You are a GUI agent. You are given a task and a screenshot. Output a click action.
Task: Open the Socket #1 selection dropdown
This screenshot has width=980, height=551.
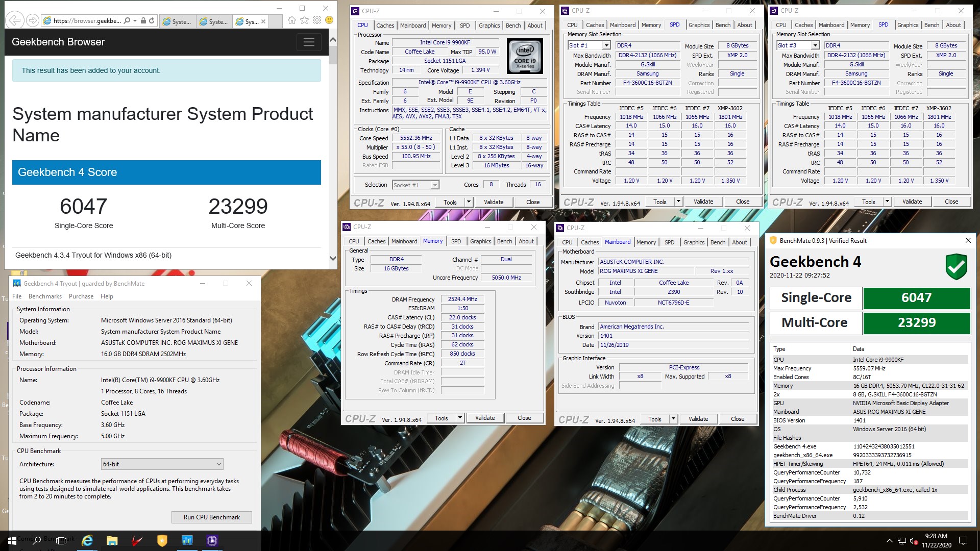[435, 185]
